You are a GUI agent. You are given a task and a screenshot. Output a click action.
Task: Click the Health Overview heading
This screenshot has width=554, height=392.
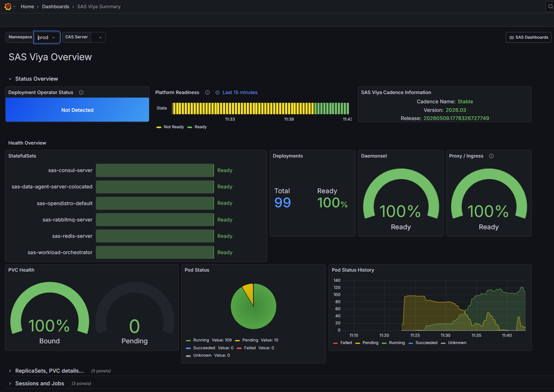click(x=27, y=143)
